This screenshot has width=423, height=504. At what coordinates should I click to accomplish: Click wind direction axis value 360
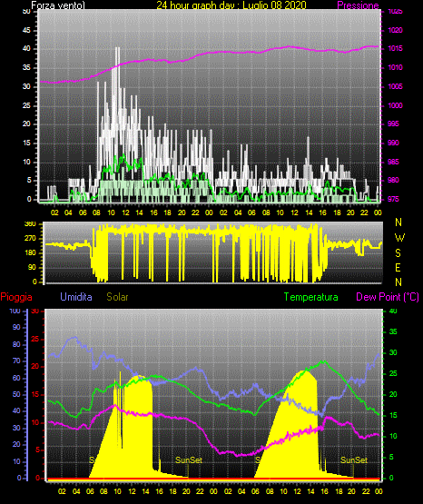click(x=30, y=224)
